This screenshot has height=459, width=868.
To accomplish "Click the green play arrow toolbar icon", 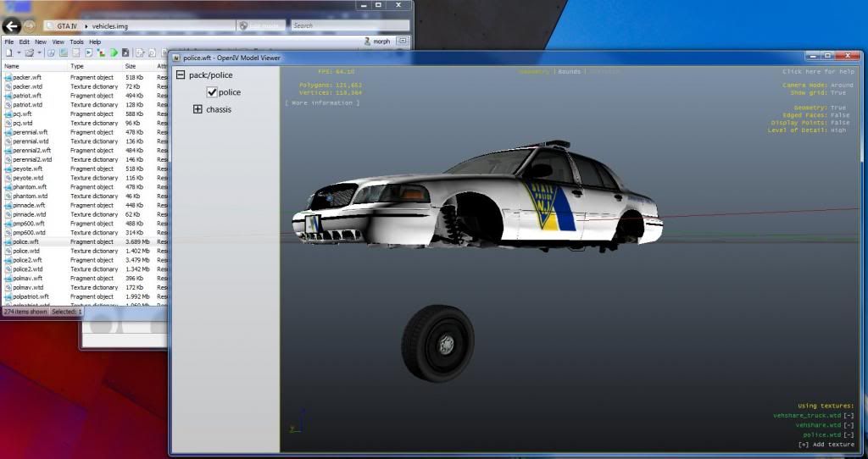I will 113,53.
